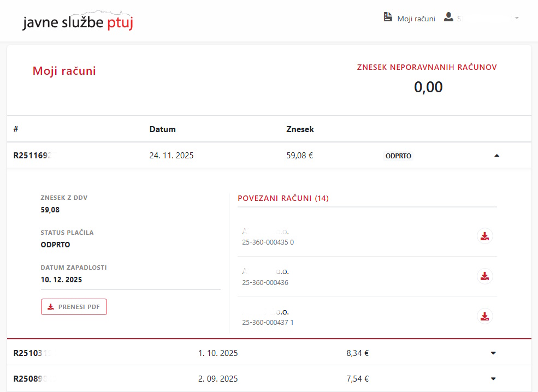
Task: Download linked invoice 25-360-000435 0
Action: point(484,236)
